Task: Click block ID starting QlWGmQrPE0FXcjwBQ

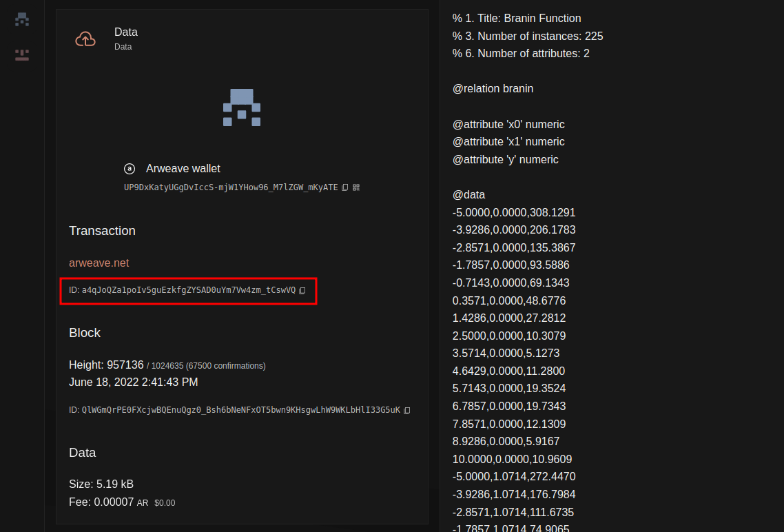Action: tap(241, 410)
